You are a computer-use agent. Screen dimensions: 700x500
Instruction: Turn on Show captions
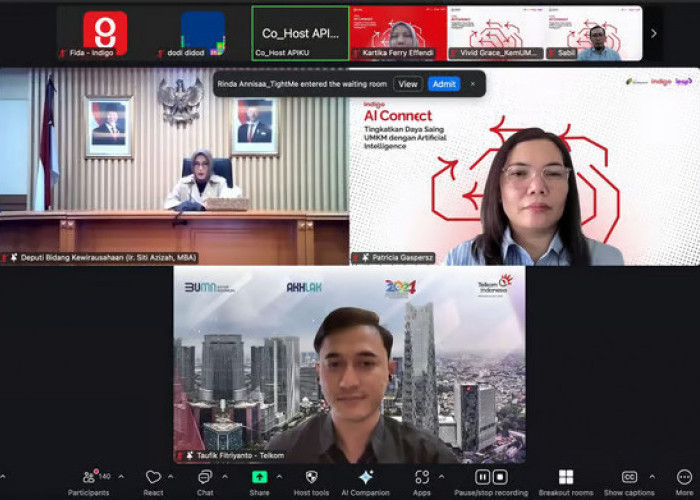(x=629, y=483)
